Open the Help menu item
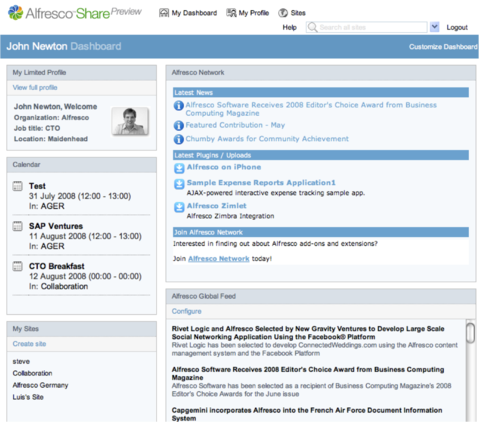Image resolution: width=479 pixels, height=422 pixels. [289, 27]
